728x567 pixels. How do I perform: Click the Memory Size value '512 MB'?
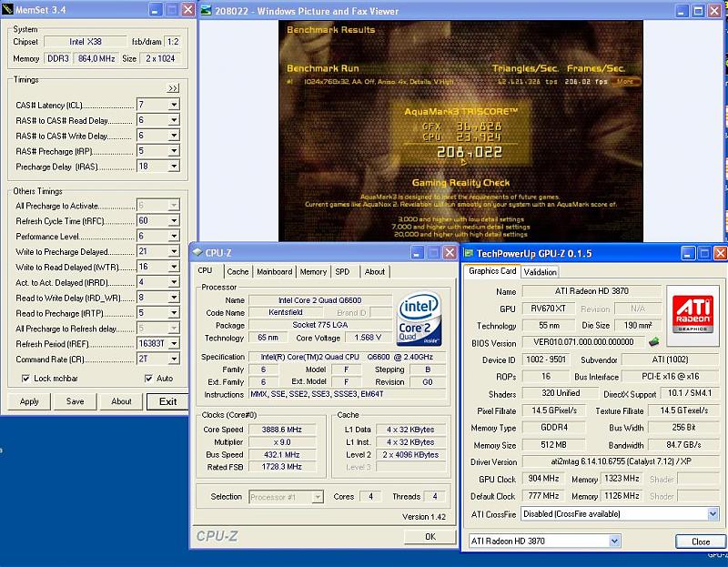553,445
